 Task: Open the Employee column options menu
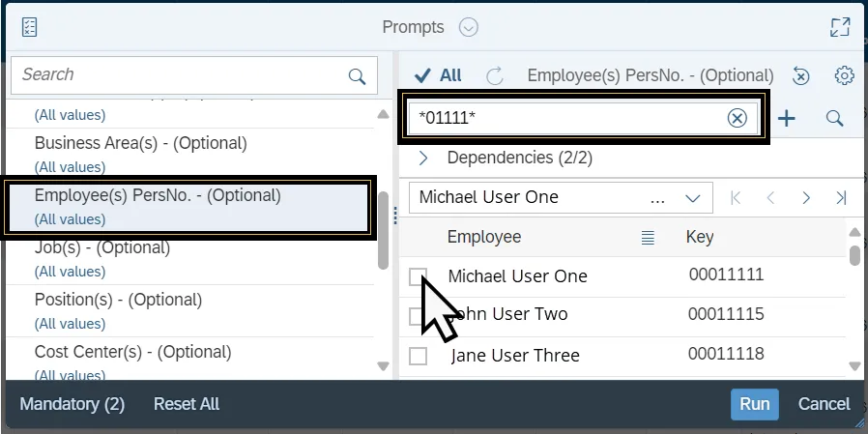pyautogui.click(x=649, y=237)
